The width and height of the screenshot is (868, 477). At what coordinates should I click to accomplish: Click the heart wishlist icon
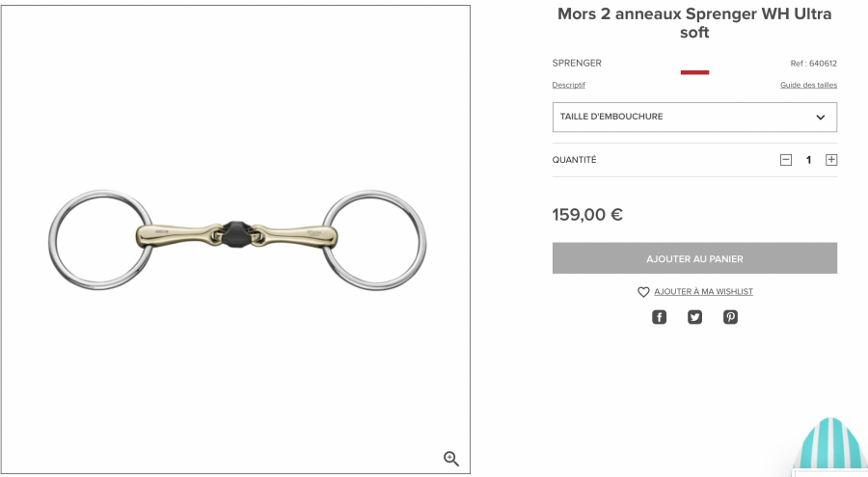tap(643, 292)
